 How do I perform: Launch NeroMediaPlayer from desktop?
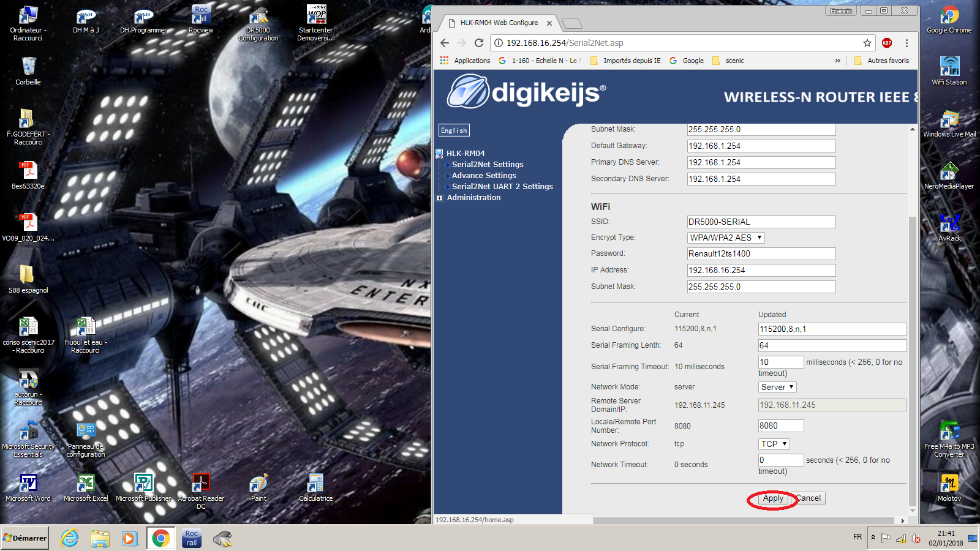point(949,175)
